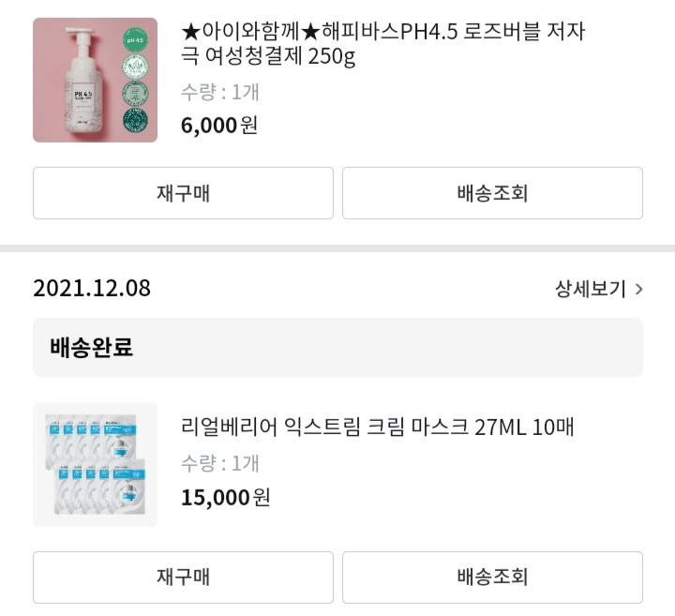
Task: Open the 상세보기 chevron arrow for 2021.12.08 order
Action: [x=638, y=289]
